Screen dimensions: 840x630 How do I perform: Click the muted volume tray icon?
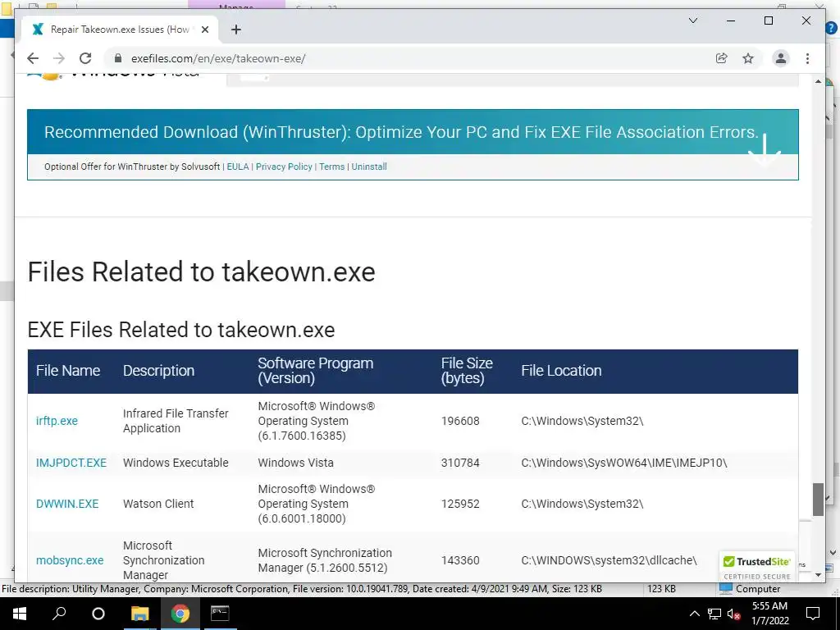733,614
